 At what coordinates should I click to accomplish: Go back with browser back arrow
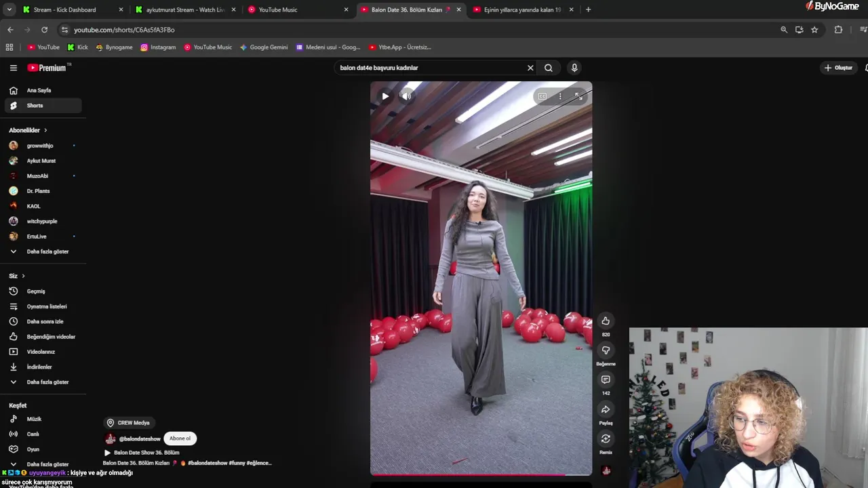pos(10,30)
